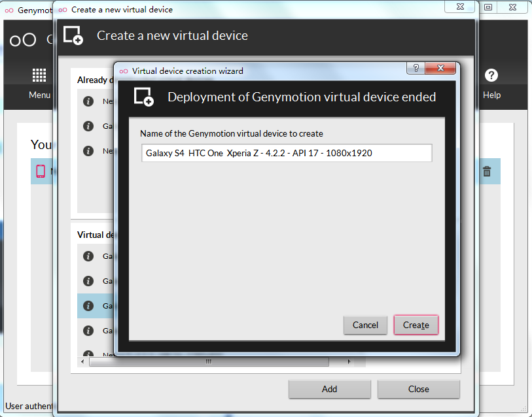
Task: Click the third info icon under Already deployed
Action: (x=88, y=151)
